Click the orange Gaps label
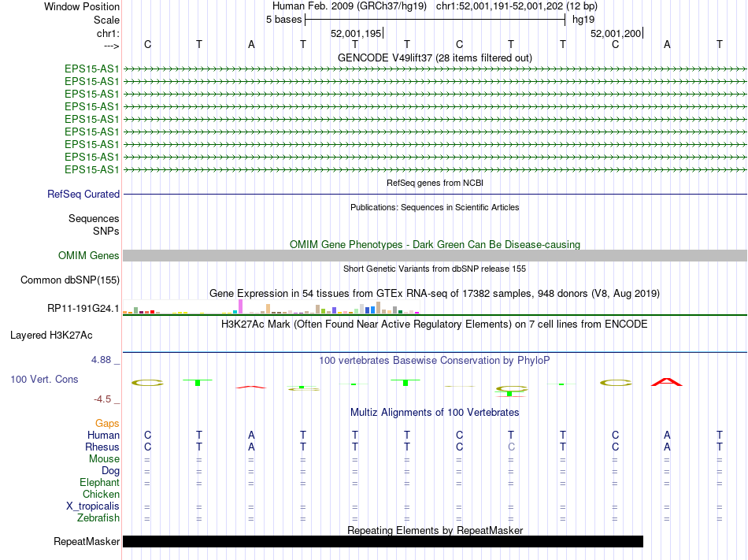The height and width of the screenshot is (560, 748). 107,423
